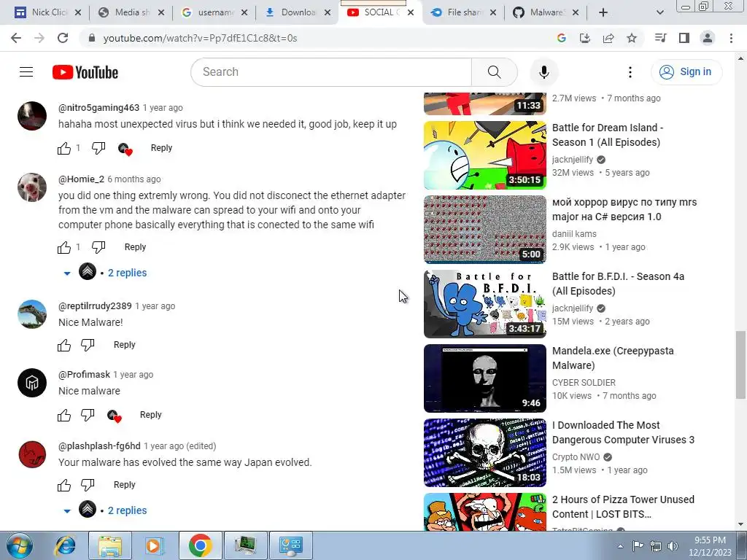This screenshot has height=560, width=747.
Task: Open the YouTube hamburger guide menu
Action: (x=26, y=72)
